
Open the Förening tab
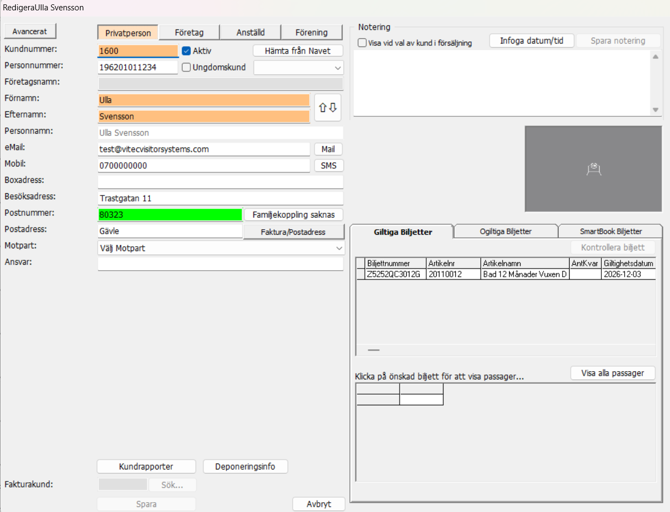(311, 32)
